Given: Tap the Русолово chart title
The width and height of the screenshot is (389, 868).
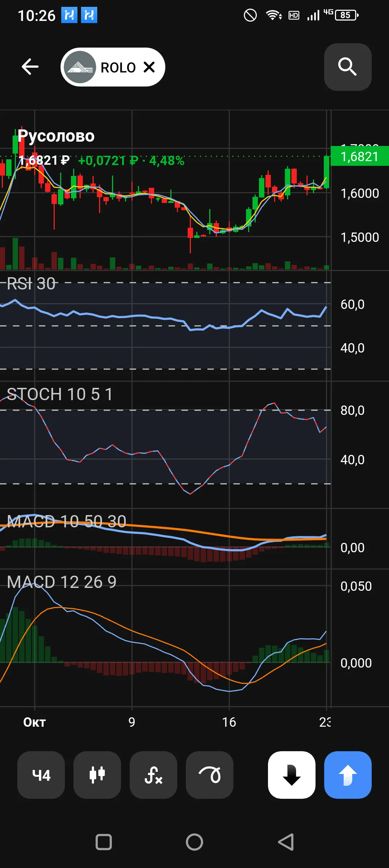Looking at the screenshot, I should (x=56, y=136).
